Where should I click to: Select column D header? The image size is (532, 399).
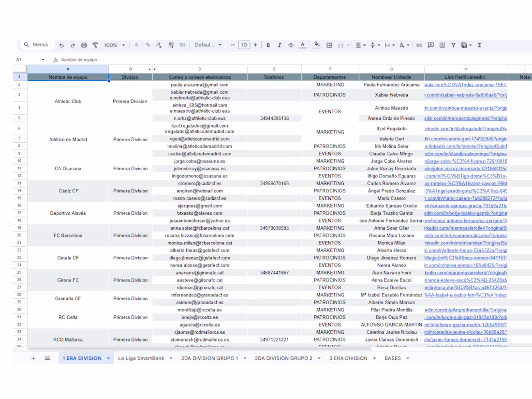coord(200,69)
